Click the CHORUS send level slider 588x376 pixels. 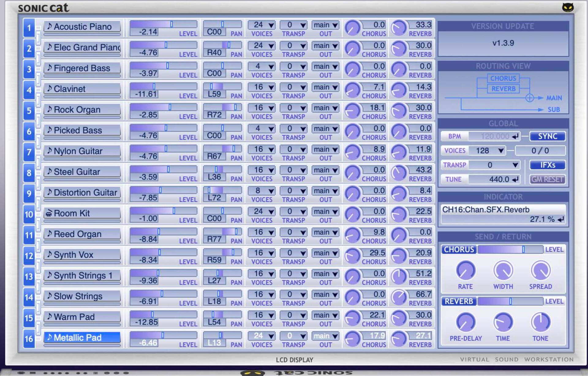click(x=510, y=250)
